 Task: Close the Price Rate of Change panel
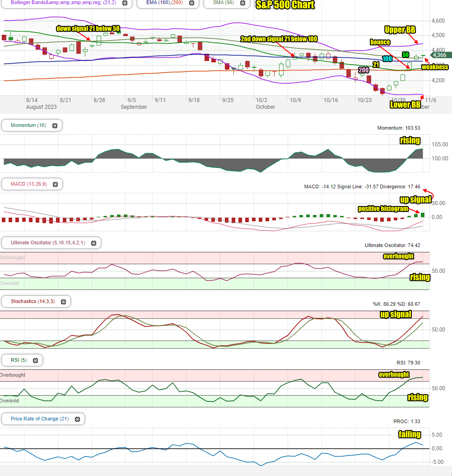(77, 419)
